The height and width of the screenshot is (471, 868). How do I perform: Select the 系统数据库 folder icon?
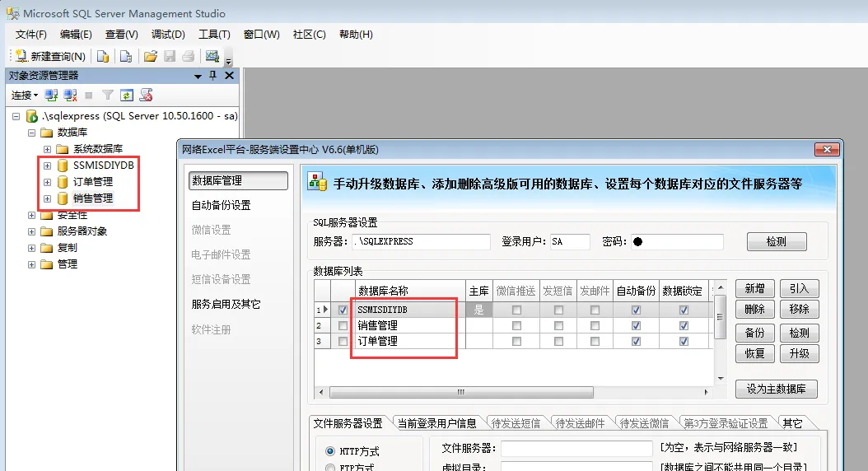click(x=63, y=149)
